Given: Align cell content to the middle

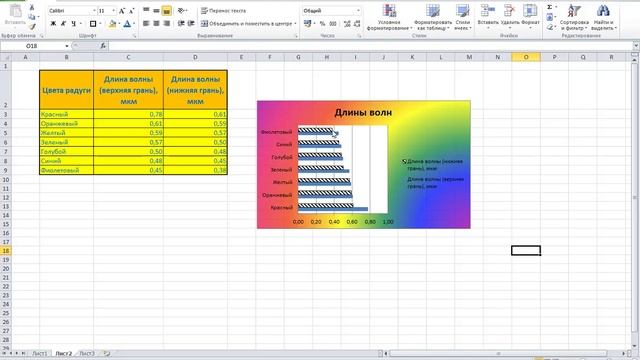Looking at the screenshot, I should pos(156,11).
